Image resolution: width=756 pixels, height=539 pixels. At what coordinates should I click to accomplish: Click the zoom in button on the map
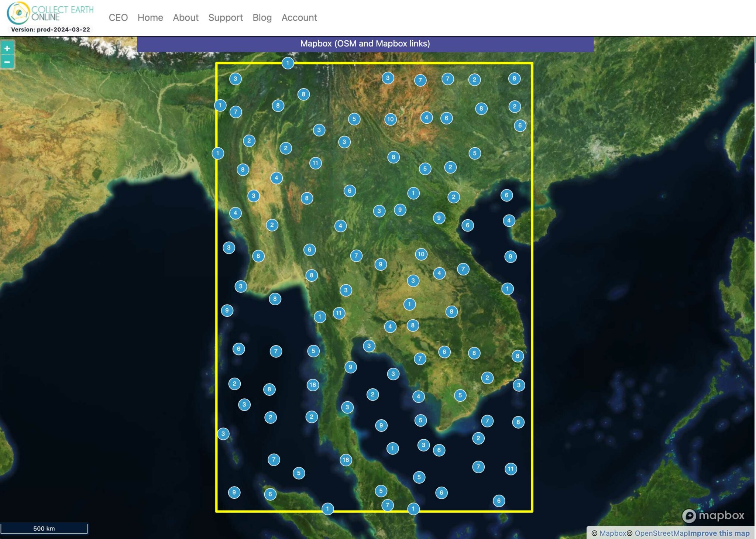(x=7, y=48)
